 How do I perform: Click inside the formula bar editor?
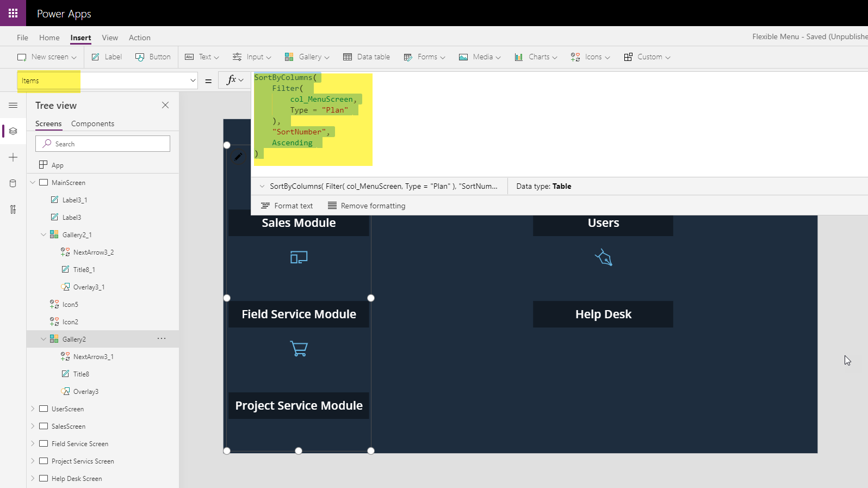pos(560,124)
